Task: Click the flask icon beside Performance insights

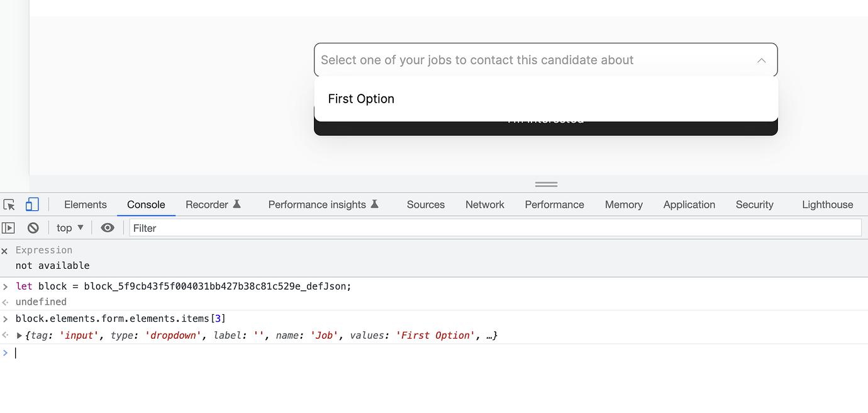Action: tap(376, 204)
